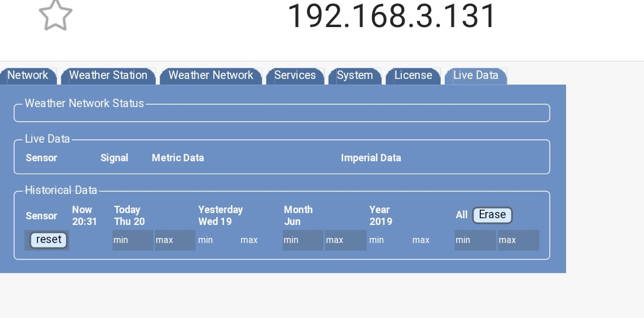Select the Today max cell

point(174,240)
